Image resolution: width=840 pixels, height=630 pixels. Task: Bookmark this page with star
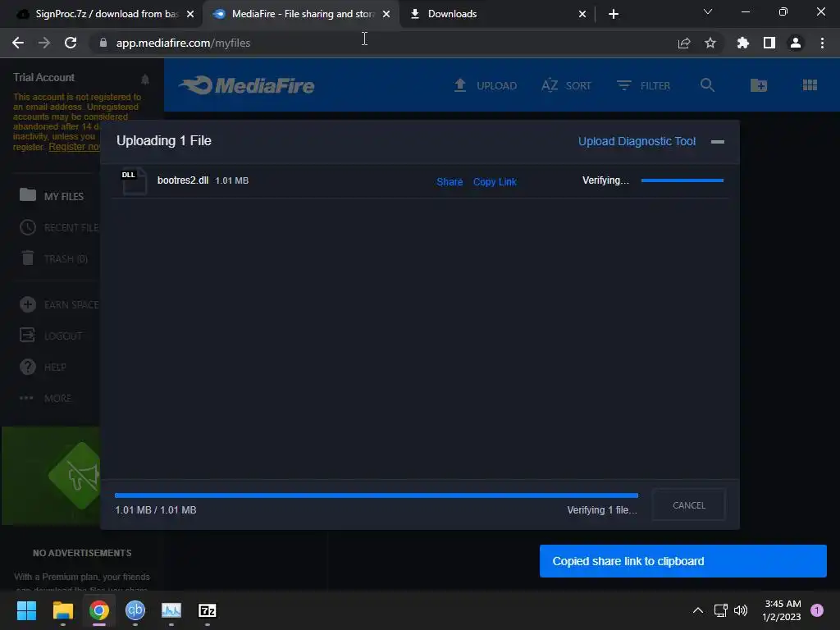[x=710, y=43]
